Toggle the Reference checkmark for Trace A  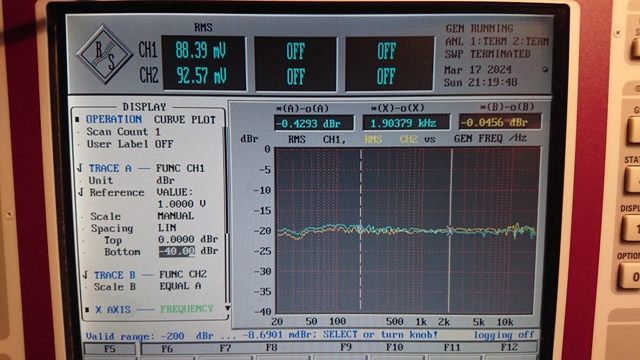point(80,192)
